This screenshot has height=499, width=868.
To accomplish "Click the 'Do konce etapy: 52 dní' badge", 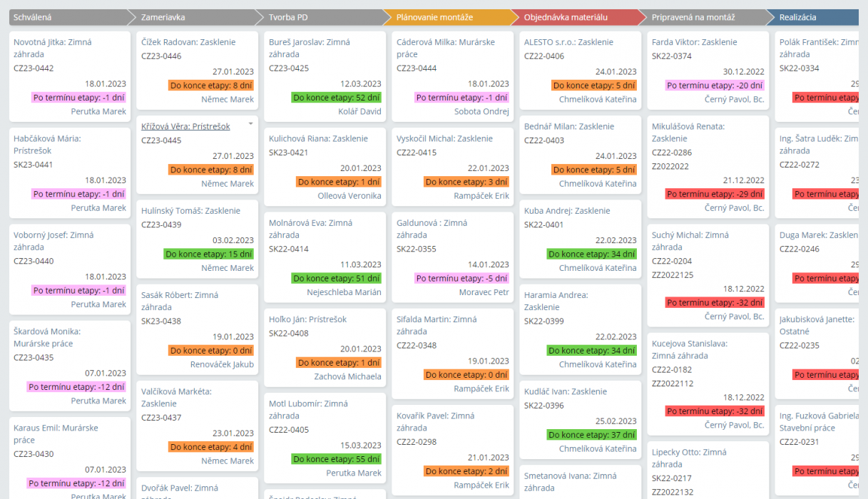I will (x=337, y=98).
